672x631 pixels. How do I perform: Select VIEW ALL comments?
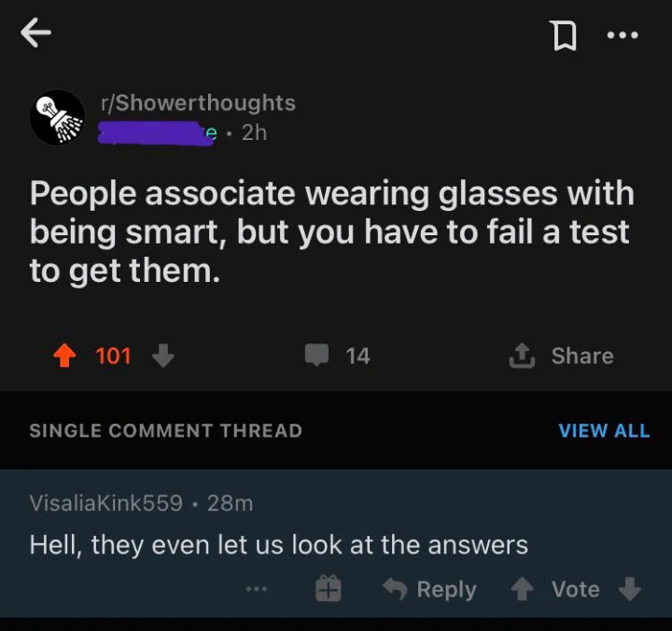click(604, 431)
